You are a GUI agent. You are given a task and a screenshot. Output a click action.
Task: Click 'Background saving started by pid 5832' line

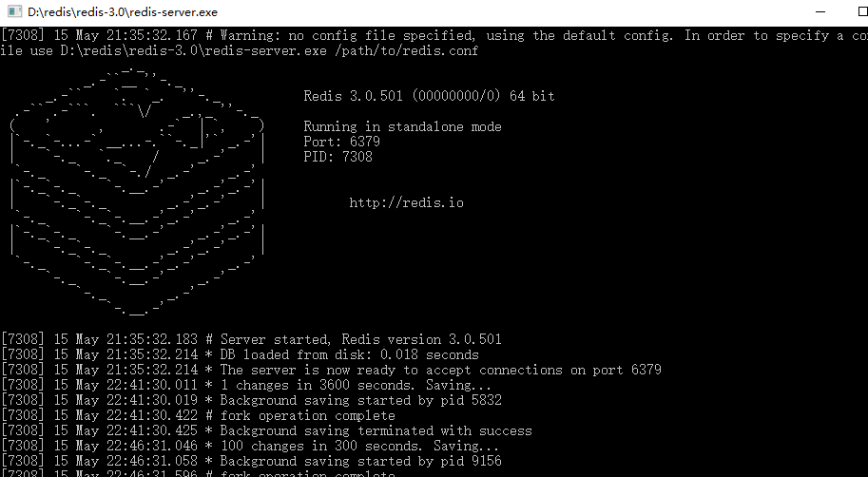point(251,400)
